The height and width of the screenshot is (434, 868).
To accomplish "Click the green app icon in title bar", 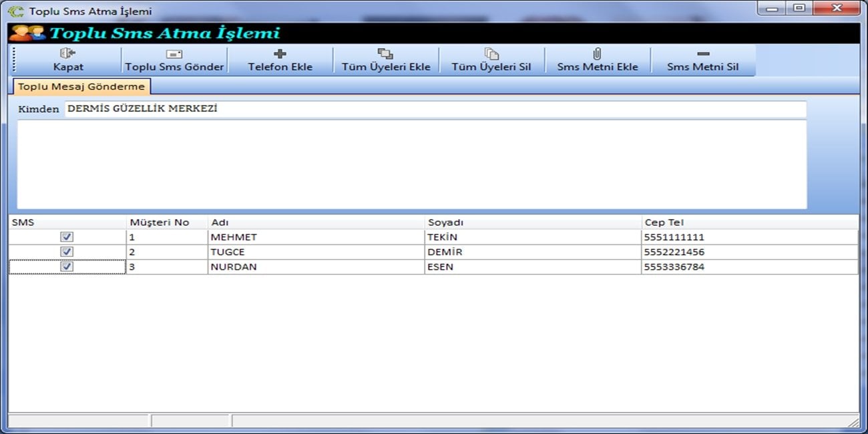I will (x=15, y=11).
